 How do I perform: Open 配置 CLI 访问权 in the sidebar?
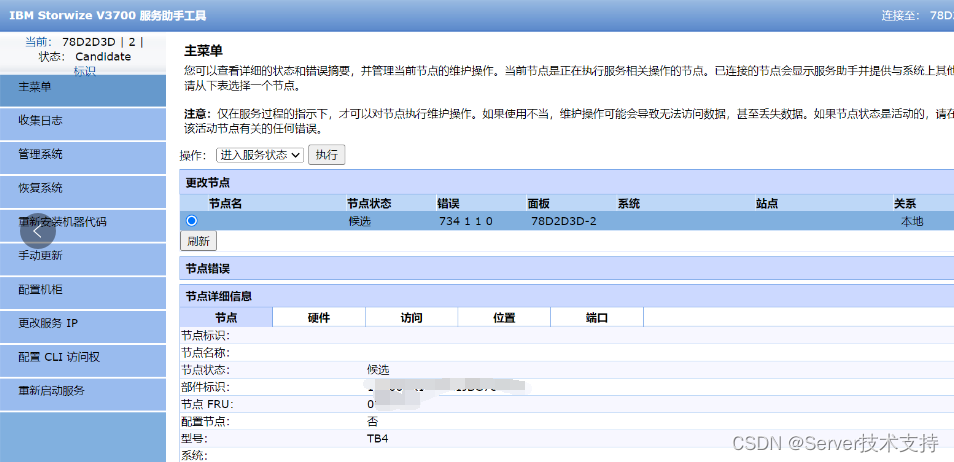click(83, 360)
